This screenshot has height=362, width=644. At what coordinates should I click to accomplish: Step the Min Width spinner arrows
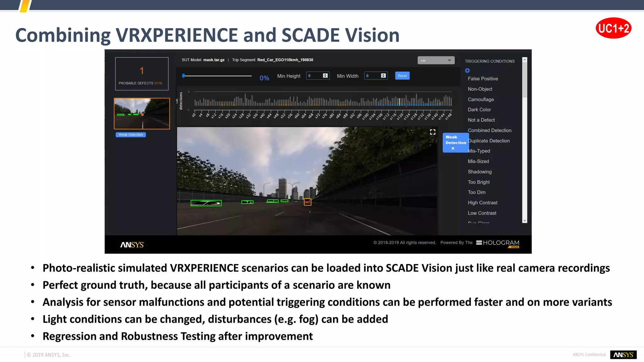click(x=383, y=76)
